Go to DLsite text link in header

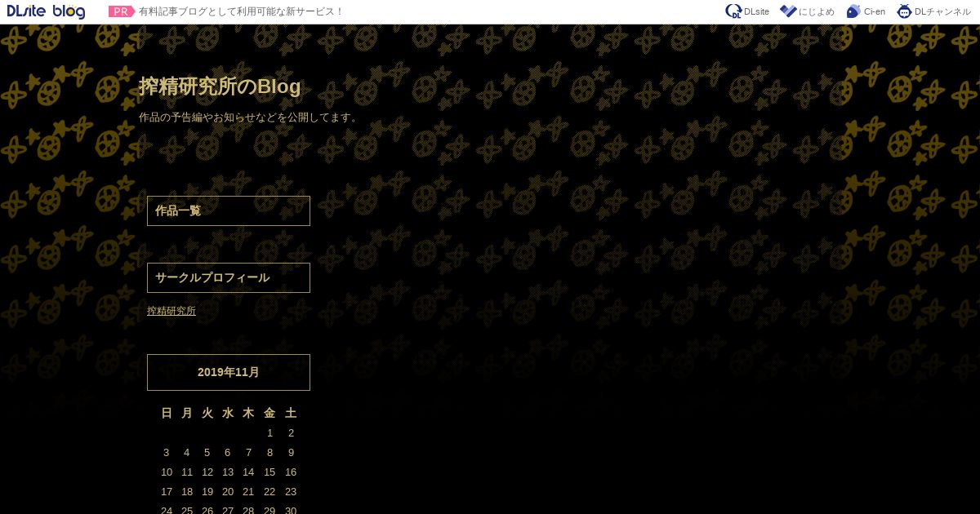[x=756, y=11]
